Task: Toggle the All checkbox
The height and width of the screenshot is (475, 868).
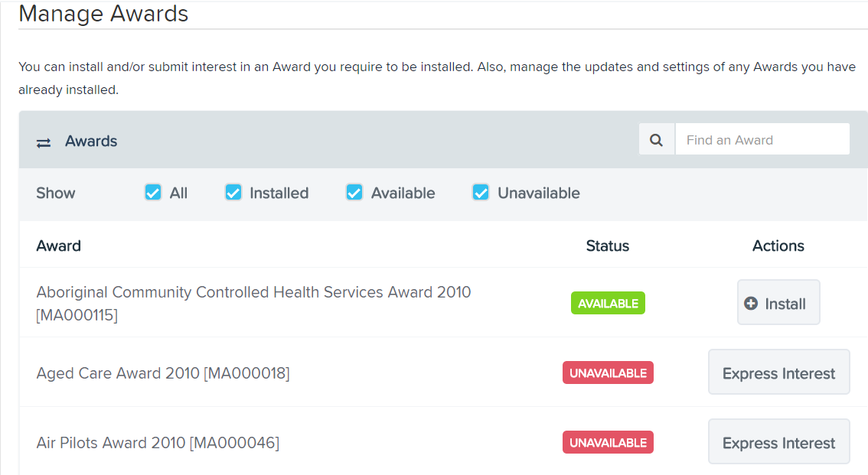Action: [153, 193]
